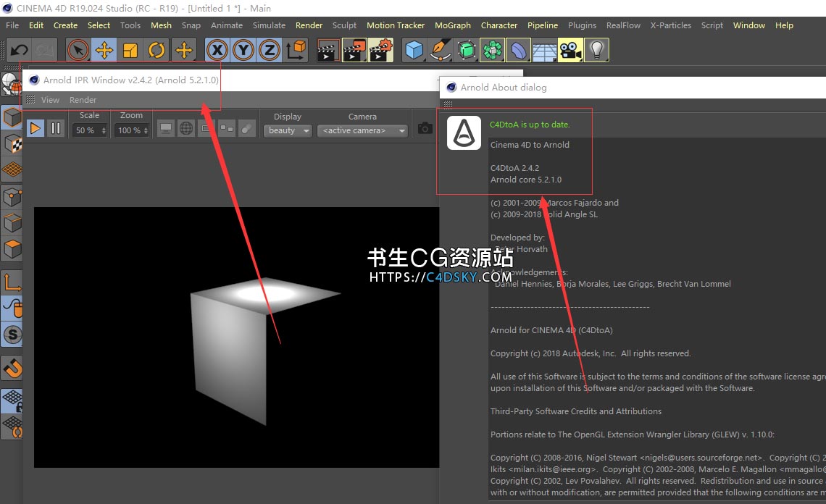Open the Character menu
The width and height of the screenshot is (826, 504).
[499, 25]
